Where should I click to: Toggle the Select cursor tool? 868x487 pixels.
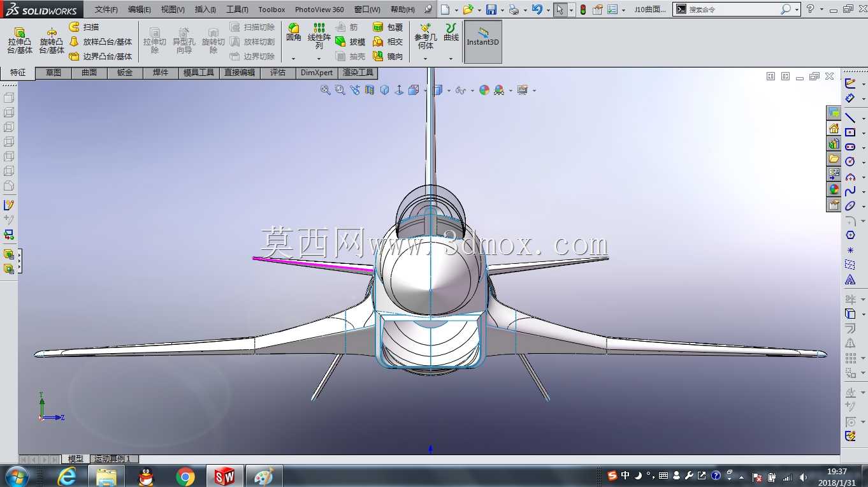tap(560, 10)
